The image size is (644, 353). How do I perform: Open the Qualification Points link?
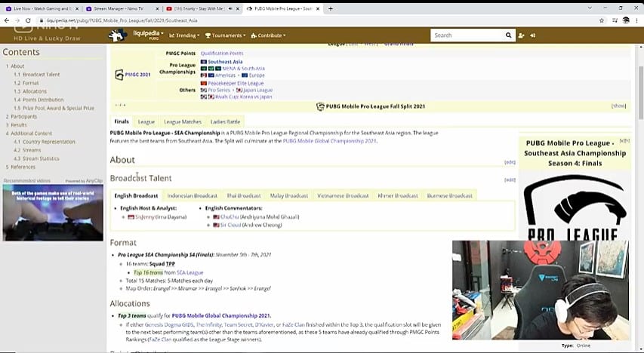pyautogui.click(x=222, y=54)
